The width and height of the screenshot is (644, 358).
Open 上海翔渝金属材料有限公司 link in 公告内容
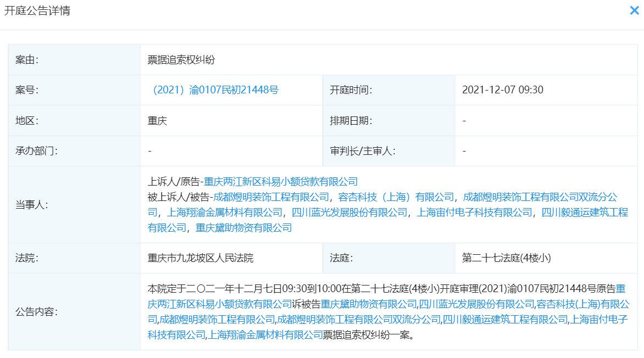[265, 335]
